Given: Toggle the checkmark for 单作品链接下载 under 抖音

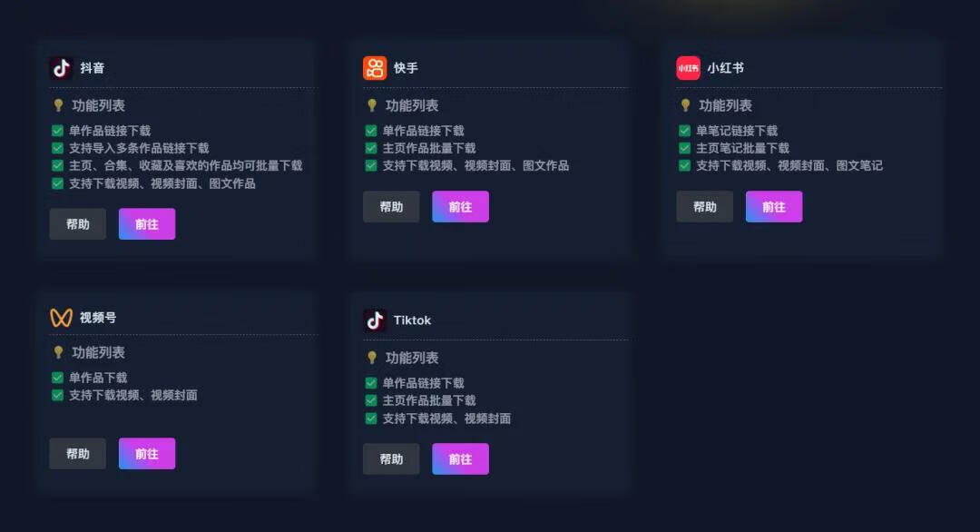Looking at the screenshot, I should (57, 130).
